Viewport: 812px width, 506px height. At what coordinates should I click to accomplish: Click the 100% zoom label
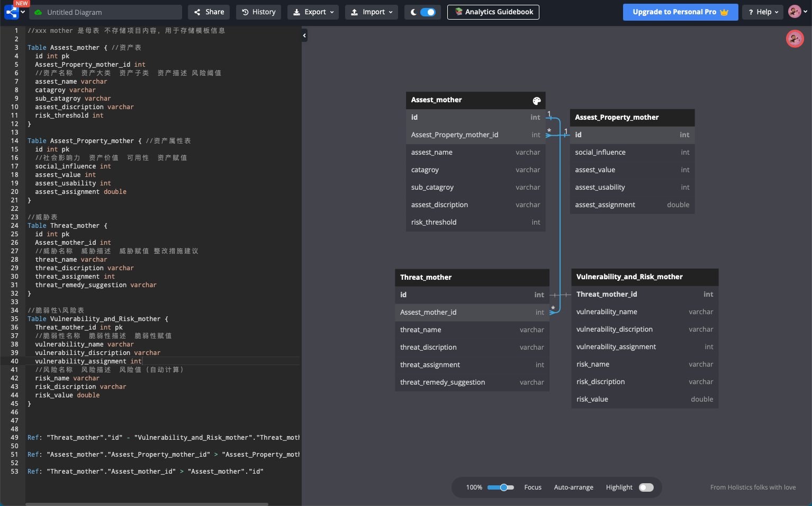pyautogui.click(x=474, y=487)
